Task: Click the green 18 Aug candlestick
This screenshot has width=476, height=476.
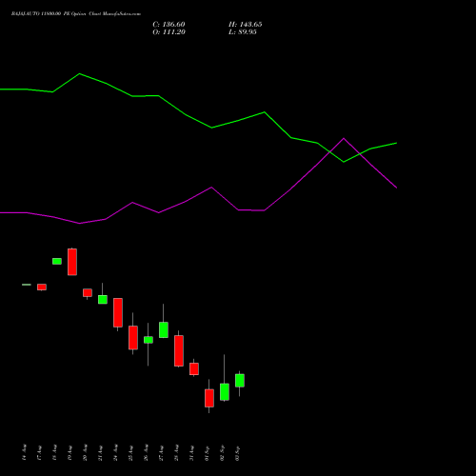Action: coord(57,261)
